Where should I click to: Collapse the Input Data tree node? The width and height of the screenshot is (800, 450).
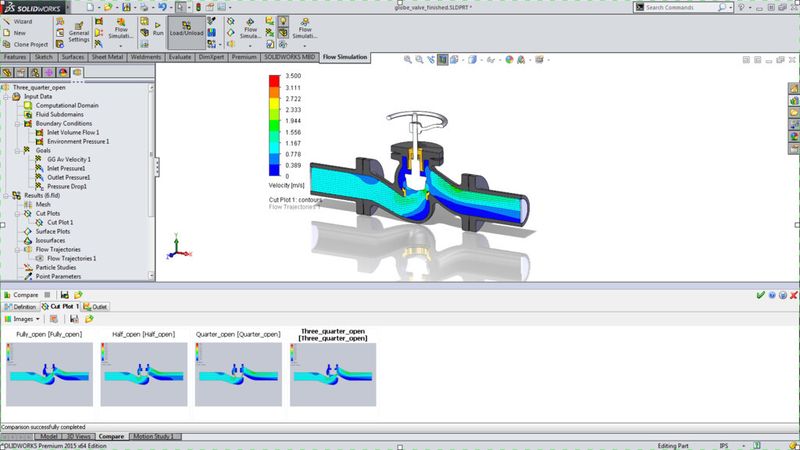click(6, 96)
